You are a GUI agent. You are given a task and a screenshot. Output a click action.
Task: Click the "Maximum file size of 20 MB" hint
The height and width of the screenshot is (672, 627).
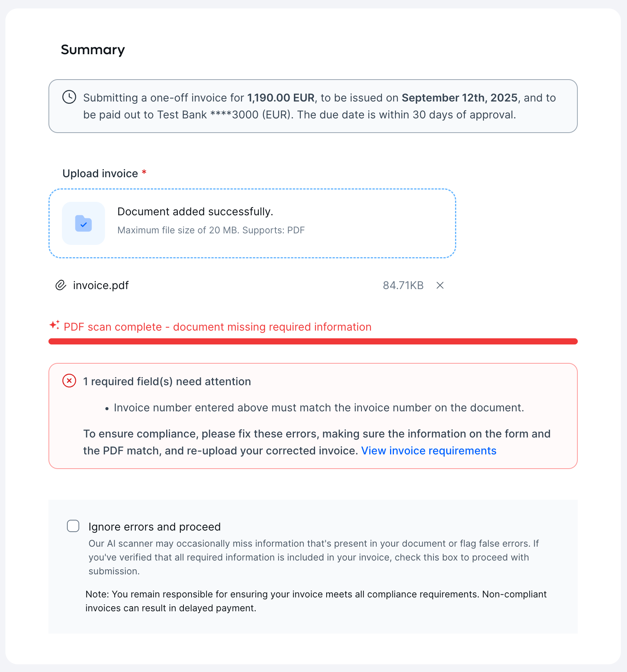(x=211, y=230)
